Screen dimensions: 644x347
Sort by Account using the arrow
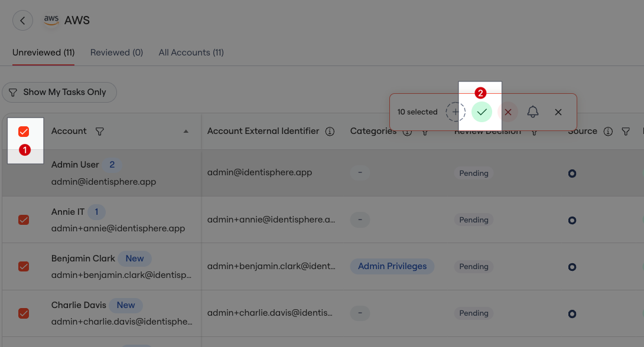186,131
